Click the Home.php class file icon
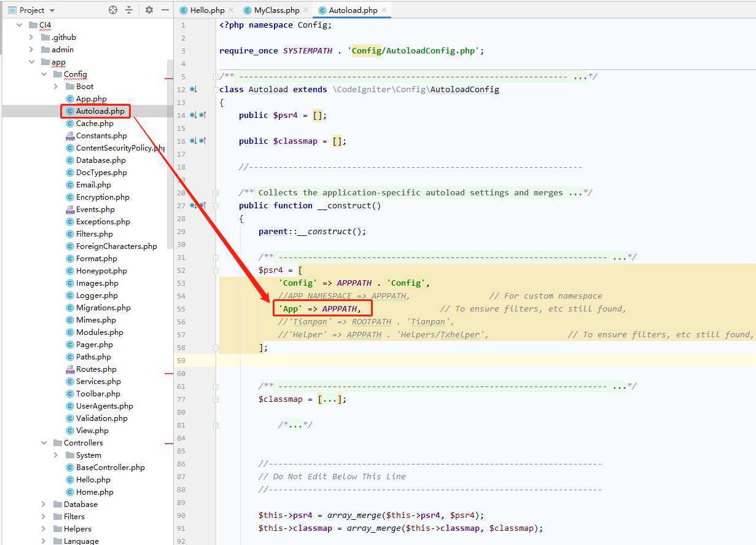 coord(70,492)
